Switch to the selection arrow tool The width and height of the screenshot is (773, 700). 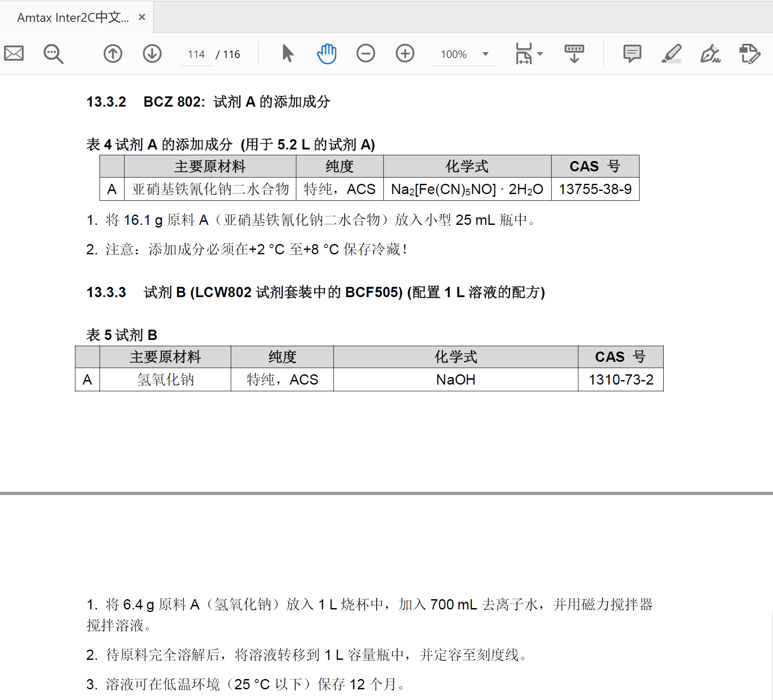coord(287,53)
